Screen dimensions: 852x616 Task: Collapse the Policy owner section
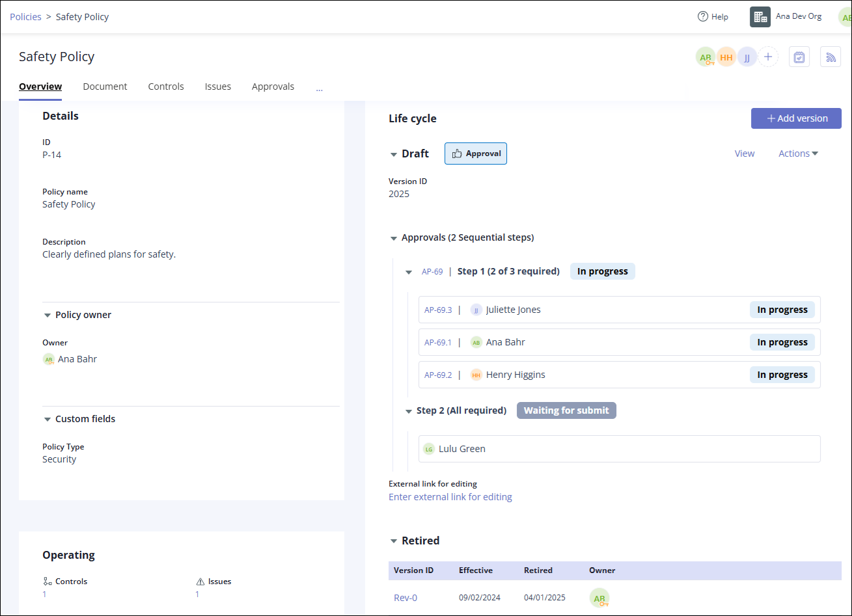[48, 315]
